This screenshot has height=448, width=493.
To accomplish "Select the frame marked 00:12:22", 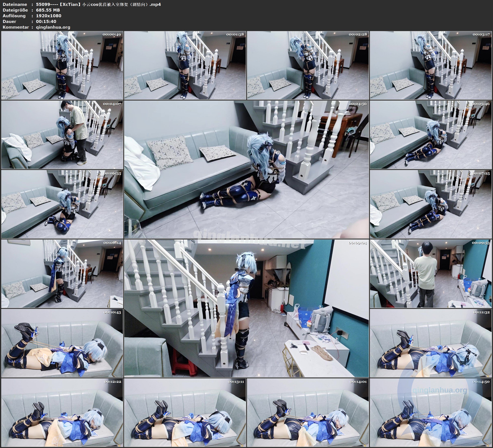I will (62, 412).
